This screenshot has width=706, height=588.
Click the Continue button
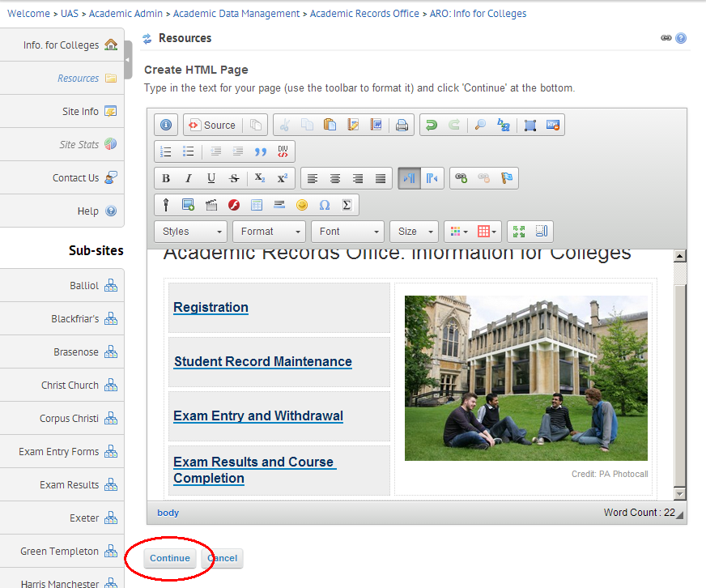tap(170, 558)
